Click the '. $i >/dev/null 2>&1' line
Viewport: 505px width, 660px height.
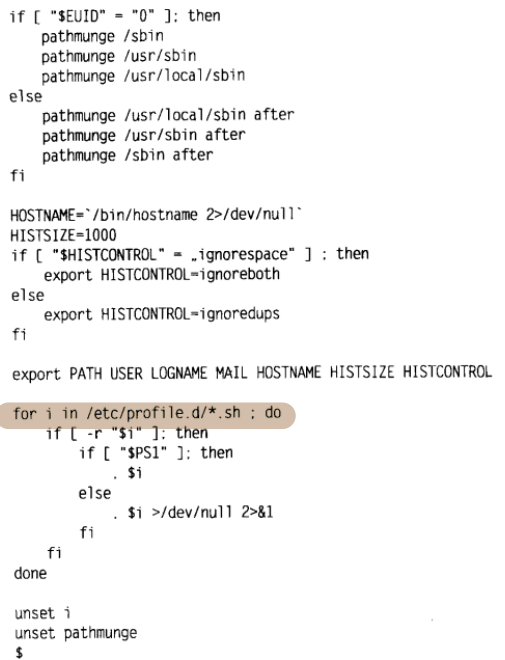coord(193,513)
